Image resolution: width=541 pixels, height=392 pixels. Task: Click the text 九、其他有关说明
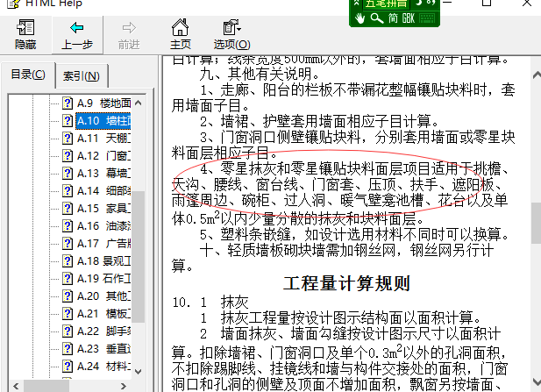[260, 74]
